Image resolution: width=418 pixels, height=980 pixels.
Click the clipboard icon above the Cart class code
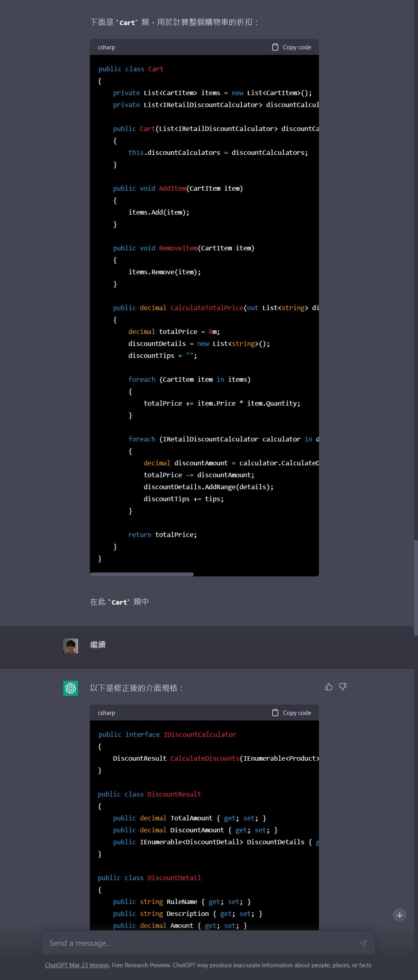click(275, 47)
